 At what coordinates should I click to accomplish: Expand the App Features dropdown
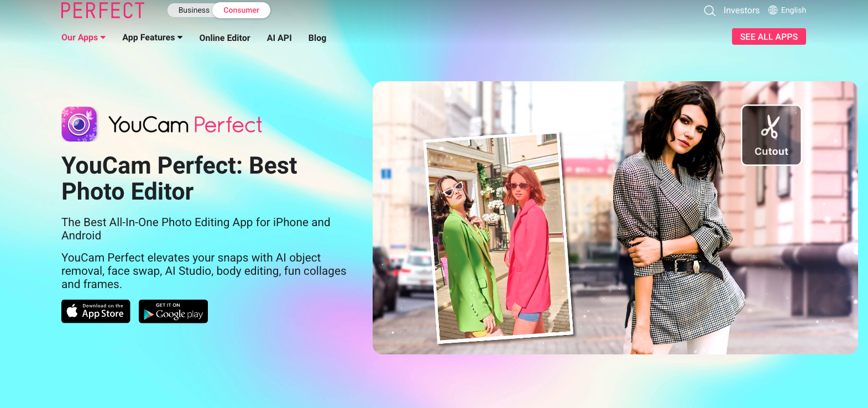[x=152, y=38]
